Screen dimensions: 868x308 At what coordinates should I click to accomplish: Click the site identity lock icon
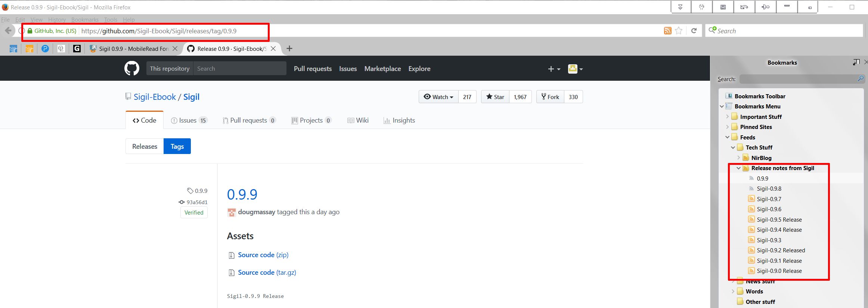pyautogui.click(x=30, y=31)
